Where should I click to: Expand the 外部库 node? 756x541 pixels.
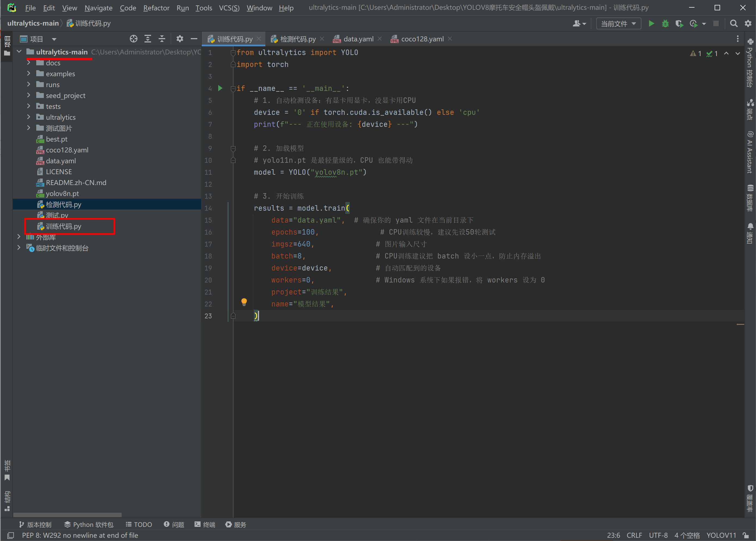click(x=19, y=237)
